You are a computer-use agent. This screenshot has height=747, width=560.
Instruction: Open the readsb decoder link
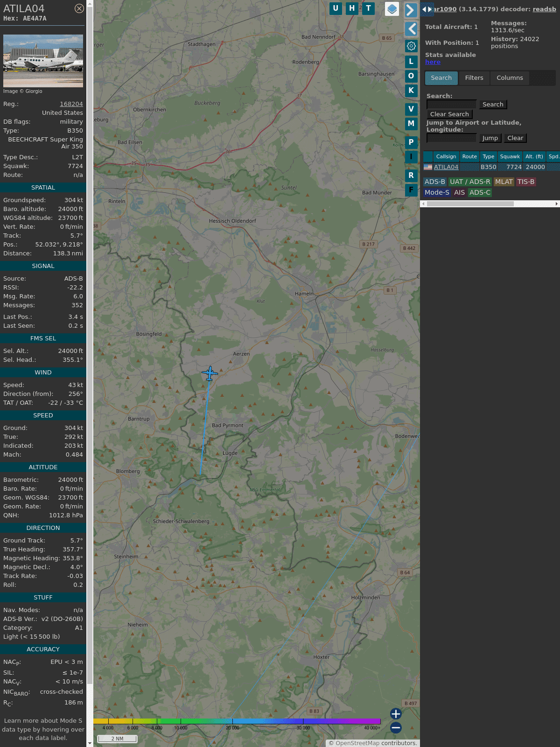pos(545,9)
